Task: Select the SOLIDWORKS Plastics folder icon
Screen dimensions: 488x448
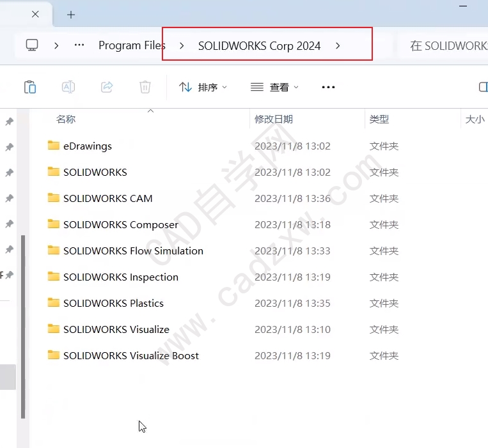Action: 54,302
